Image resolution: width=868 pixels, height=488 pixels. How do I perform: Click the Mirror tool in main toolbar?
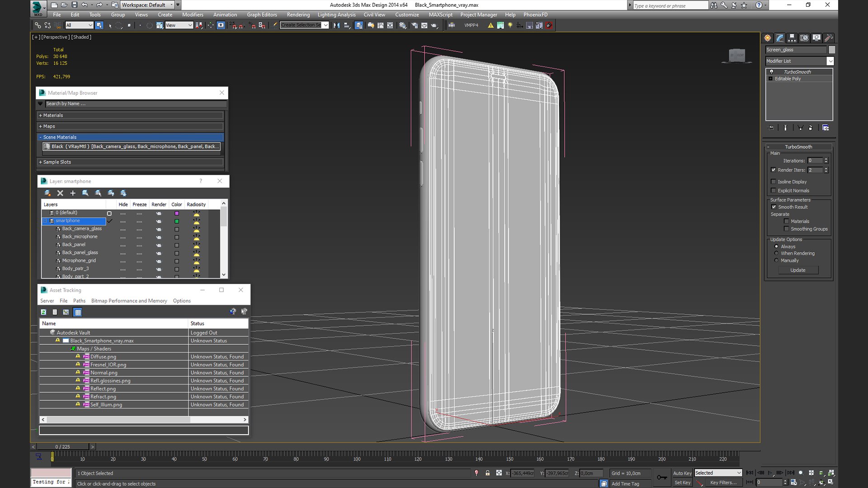coord(336,25)
